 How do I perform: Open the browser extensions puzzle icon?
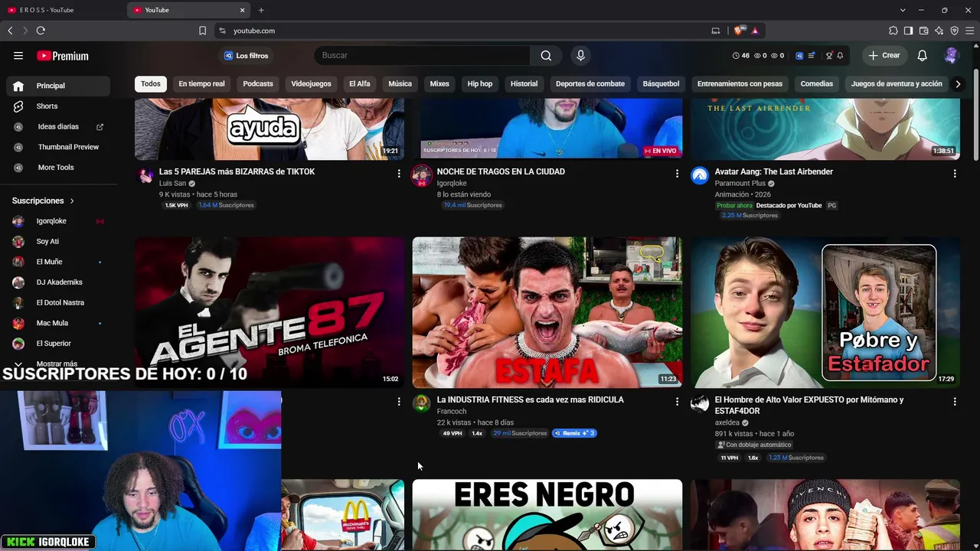tap(893, 31)
